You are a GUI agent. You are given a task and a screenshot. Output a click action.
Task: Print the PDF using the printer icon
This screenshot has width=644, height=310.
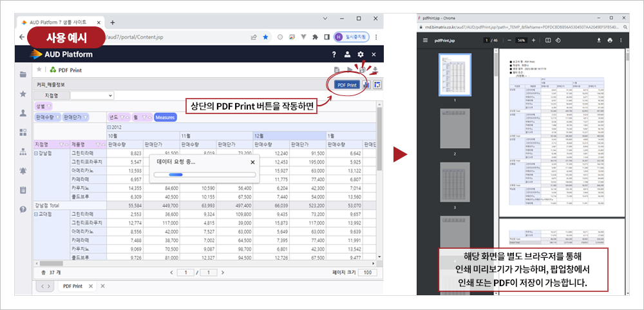(x=610, y=41)
